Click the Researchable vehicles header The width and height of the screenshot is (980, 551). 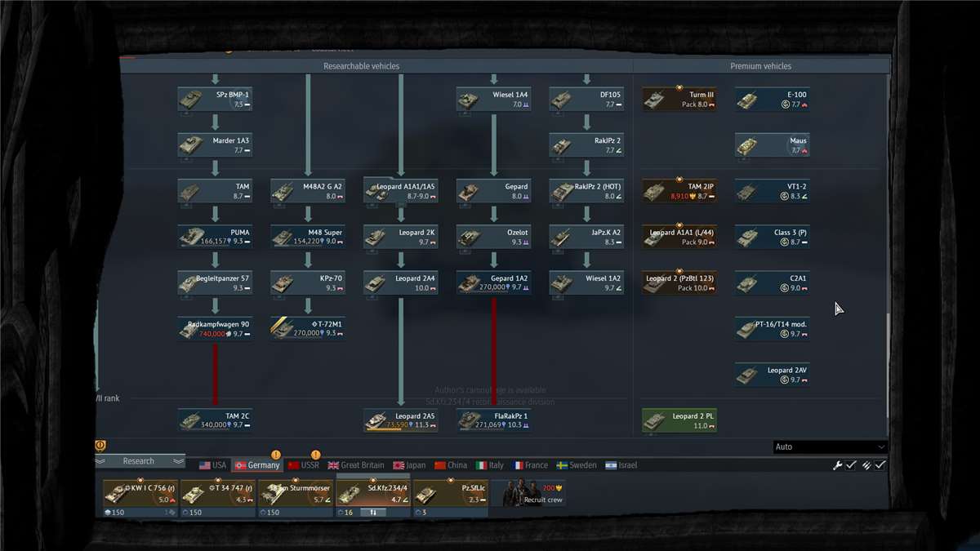click(361, 66)
